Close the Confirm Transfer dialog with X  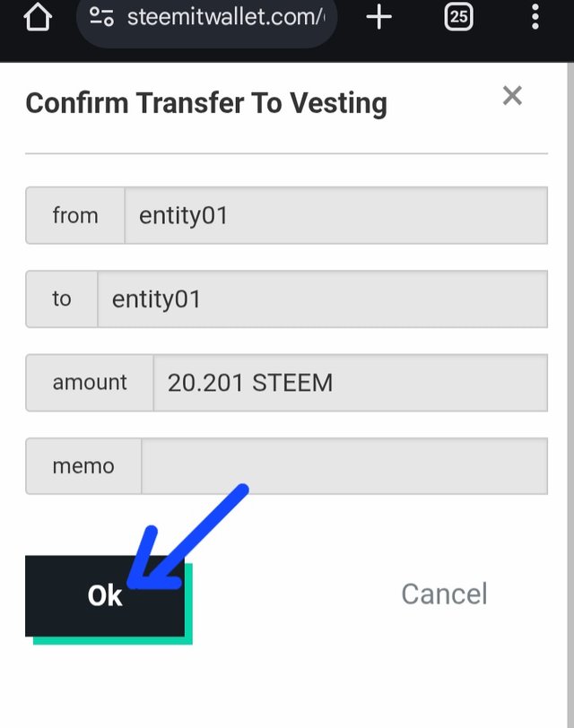coord(512,96)
